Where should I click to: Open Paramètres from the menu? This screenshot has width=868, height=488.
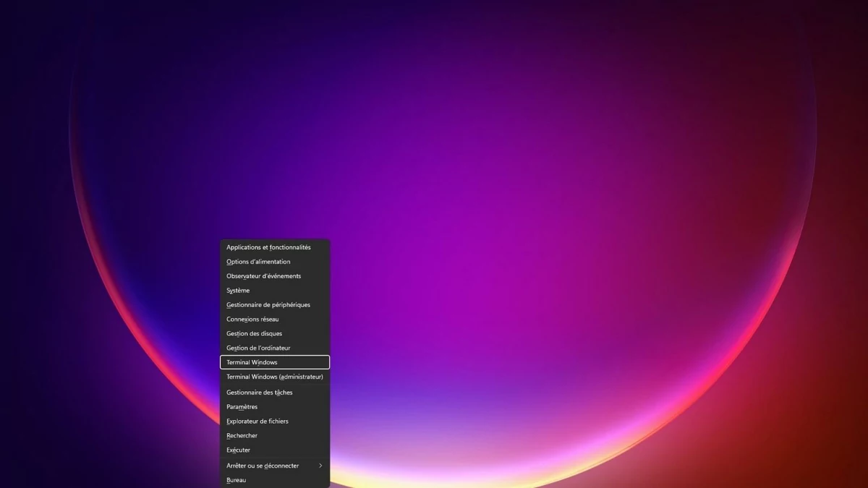[x=275, y=407]
